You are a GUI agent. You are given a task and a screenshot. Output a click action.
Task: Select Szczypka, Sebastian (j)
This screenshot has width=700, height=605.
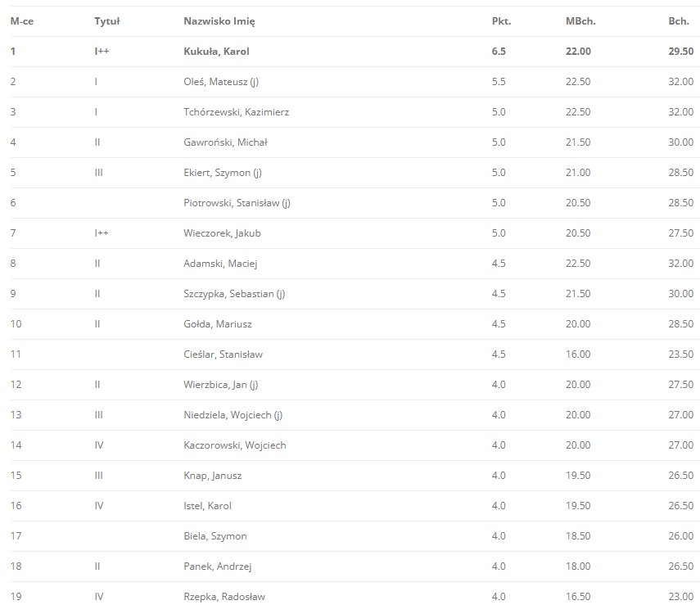coord(234,294)
